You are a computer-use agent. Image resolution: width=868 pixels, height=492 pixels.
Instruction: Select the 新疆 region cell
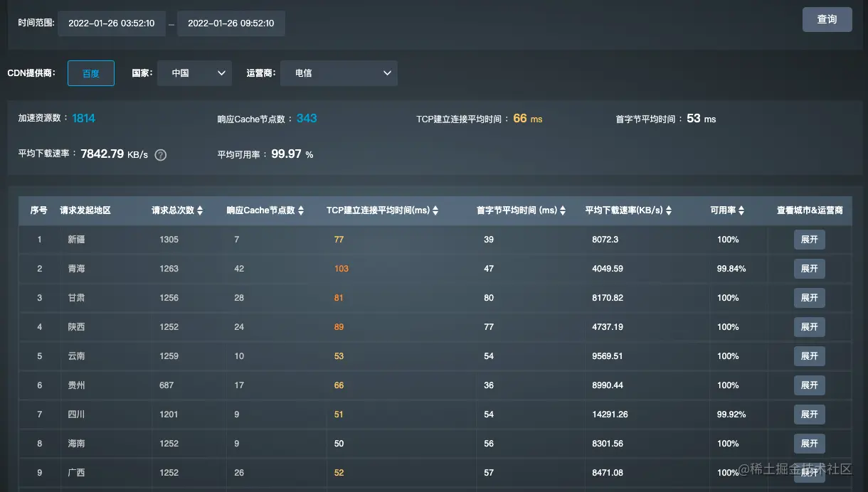[76, 240]
